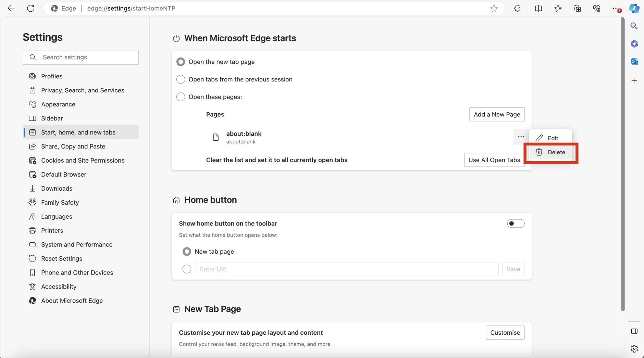Open the three-dot menu for about:blank

tap(521, 137)
